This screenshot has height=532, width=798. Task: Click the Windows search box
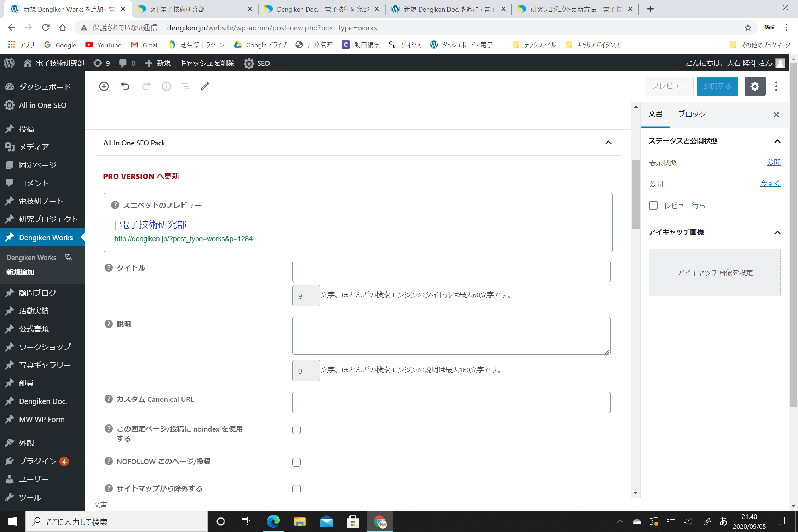point(117,521)
